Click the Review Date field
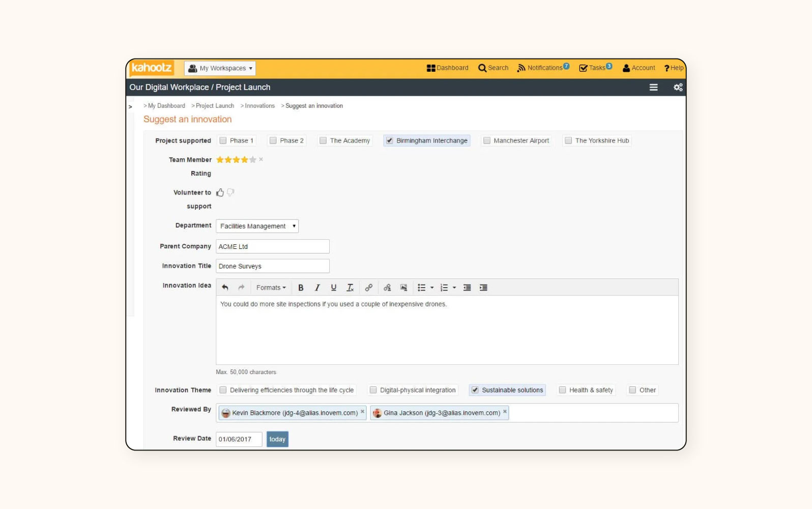Screen dimensions: 812x509 [x=239, y=439]
